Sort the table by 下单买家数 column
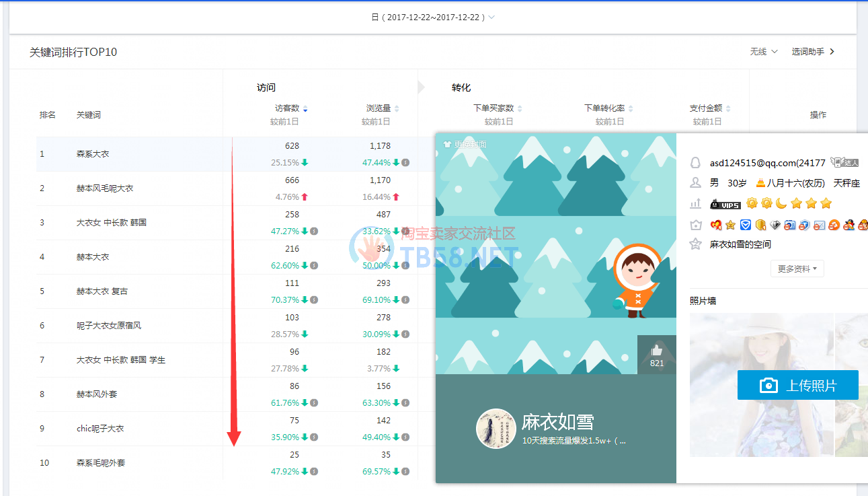The height and width of the screenshot is (496, 868). click(498, 108)
